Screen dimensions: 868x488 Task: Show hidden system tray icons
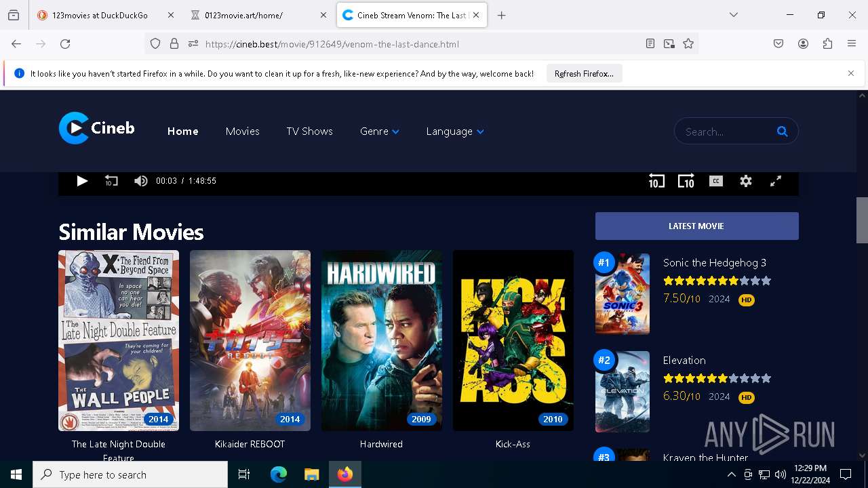click(x=731, y=474)
